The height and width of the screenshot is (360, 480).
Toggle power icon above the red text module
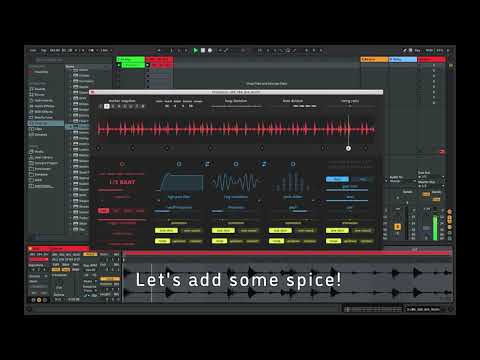pyautogui.click(x=122, y=164)
